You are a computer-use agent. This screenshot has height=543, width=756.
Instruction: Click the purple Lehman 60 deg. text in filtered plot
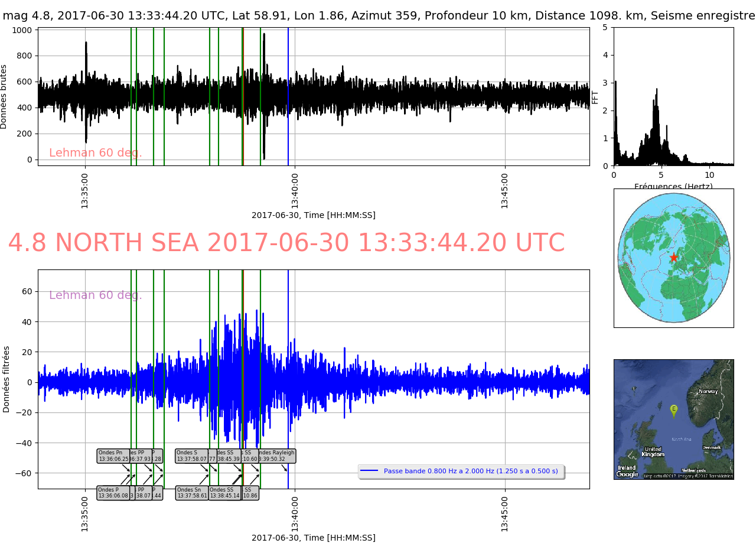click(95, 295)
